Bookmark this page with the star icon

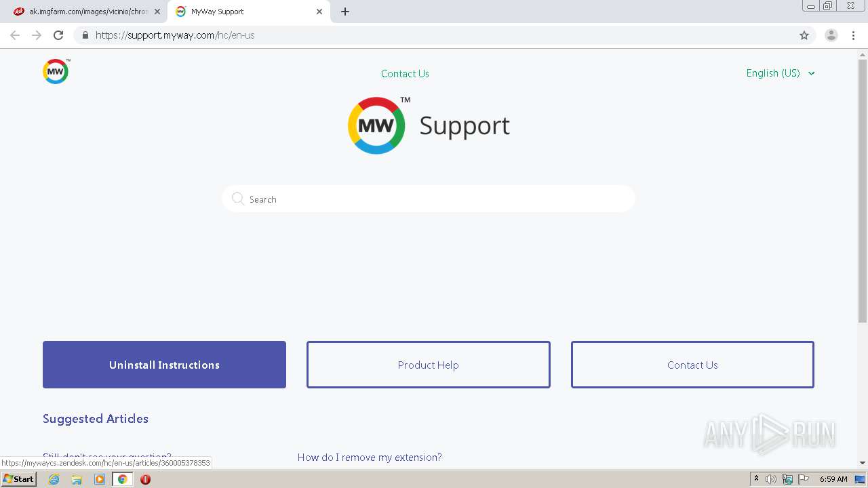point(804,35)
